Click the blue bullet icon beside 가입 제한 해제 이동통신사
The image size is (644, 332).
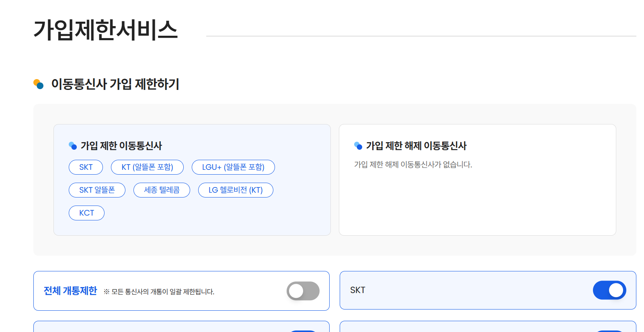coord(358,146)
